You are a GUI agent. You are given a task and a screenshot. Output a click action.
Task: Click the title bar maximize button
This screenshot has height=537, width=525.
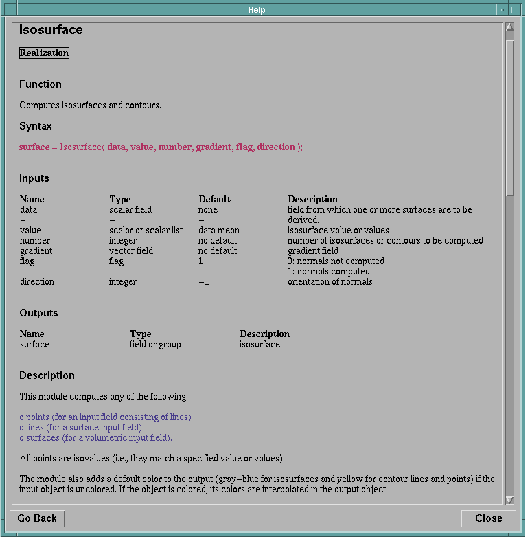(x=513, y=10)
